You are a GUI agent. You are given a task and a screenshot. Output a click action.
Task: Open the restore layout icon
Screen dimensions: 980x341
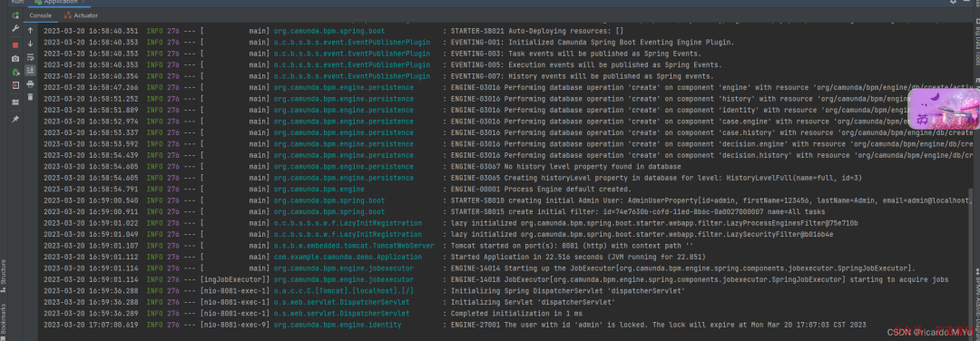[x=15, y=102]
